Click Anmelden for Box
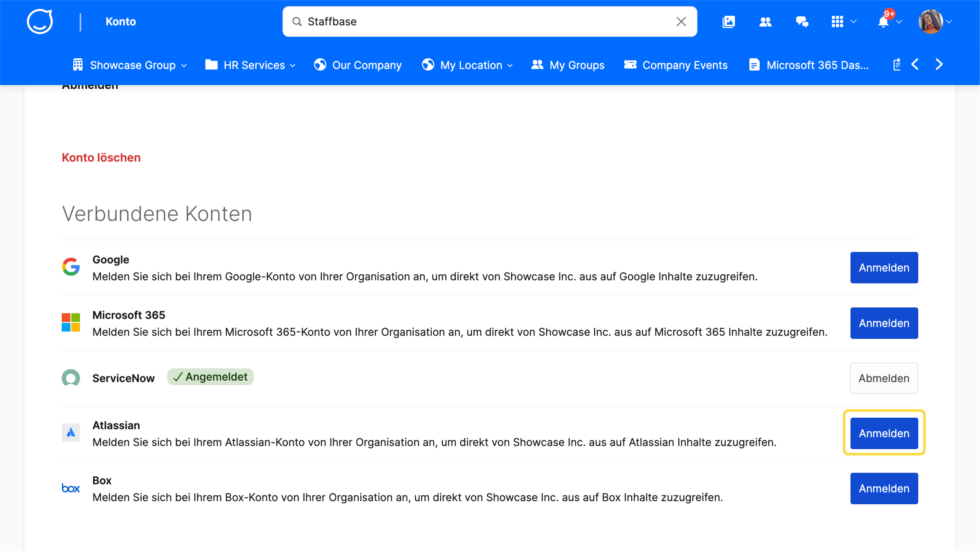The image size is (980, 551). [884, 489]
